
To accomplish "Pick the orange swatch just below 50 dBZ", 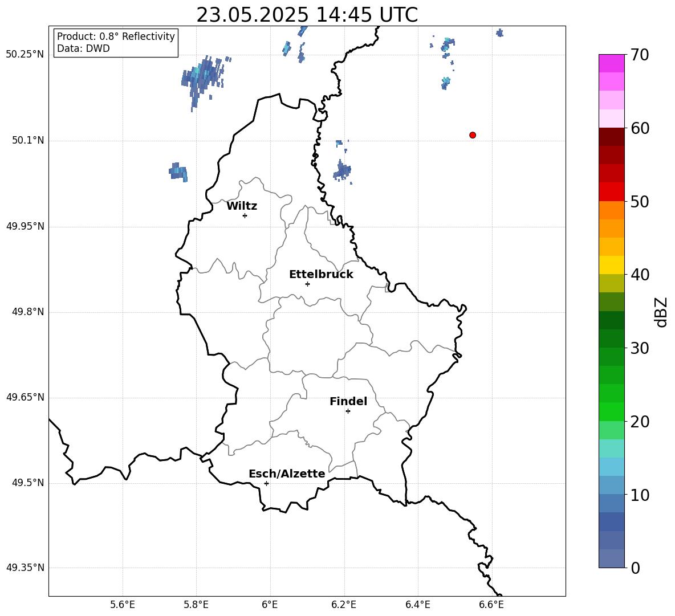I will click(611, 210).
